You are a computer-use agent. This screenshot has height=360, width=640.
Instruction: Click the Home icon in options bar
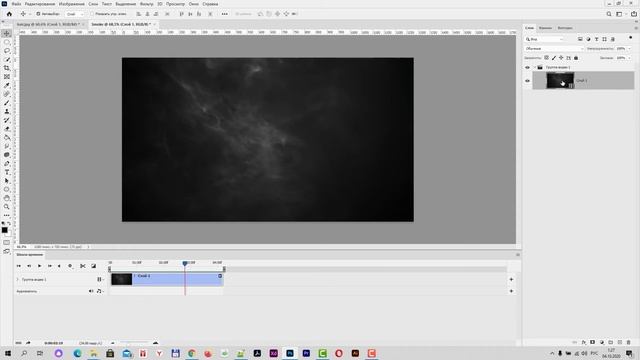(x=9, y=14)
